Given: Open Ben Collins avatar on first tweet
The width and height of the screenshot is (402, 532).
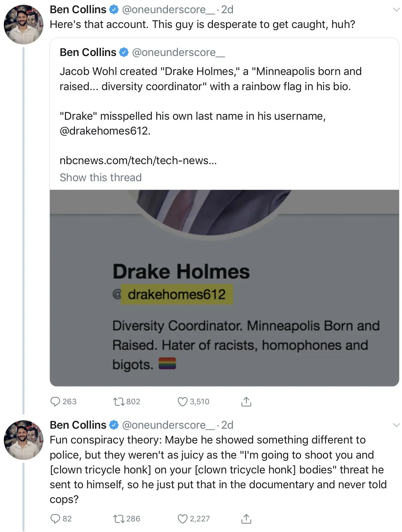Looking at the screenshot, I should [23, 24].
